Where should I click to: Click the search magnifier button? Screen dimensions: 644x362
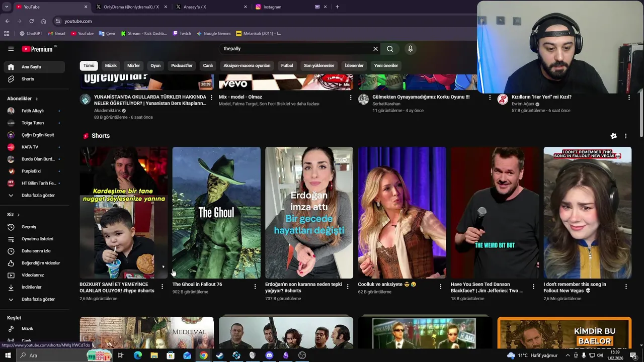tap(390, 49)
